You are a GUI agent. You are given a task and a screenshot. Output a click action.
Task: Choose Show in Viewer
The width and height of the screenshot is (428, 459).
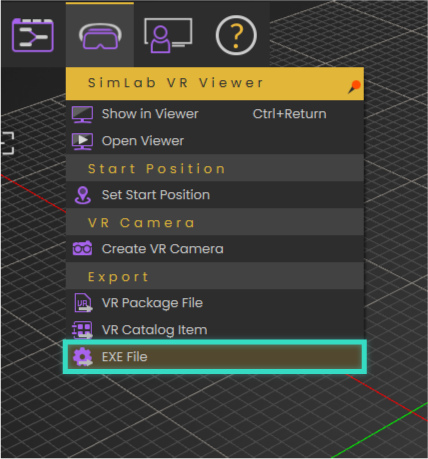215,114
